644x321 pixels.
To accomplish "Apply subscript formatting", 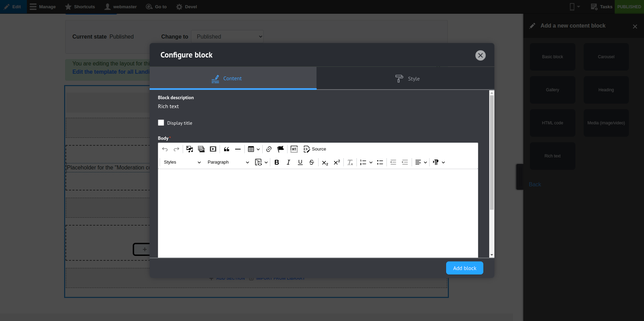I will (325, 162).
